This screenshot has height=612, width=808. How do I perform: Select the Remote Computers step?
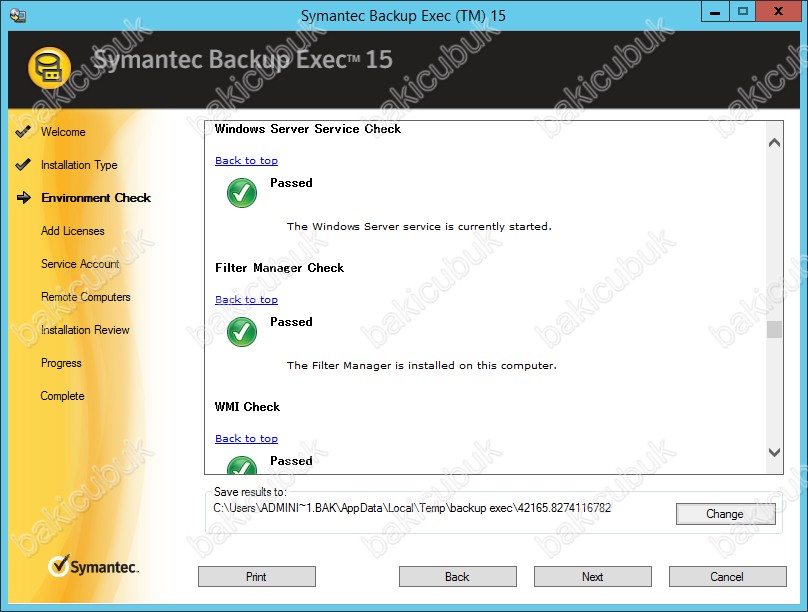tap(86, 297)
